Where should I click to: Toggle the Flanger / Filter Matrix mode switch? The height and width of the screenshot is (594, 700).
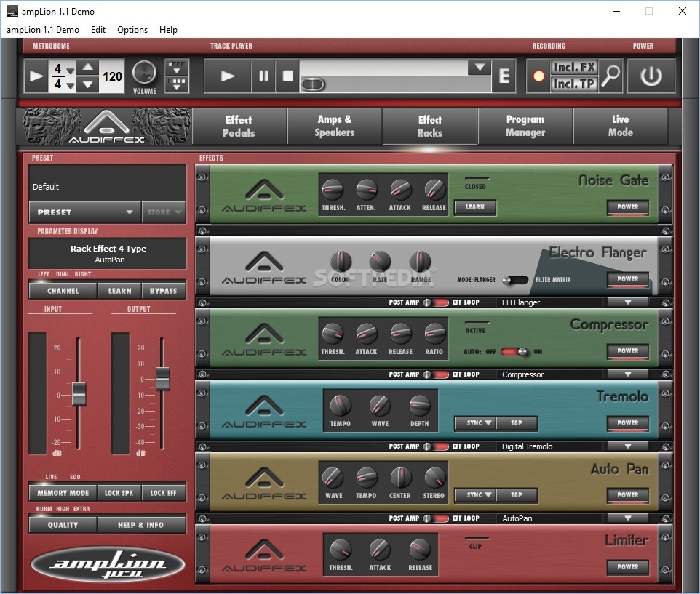[514, 280]
